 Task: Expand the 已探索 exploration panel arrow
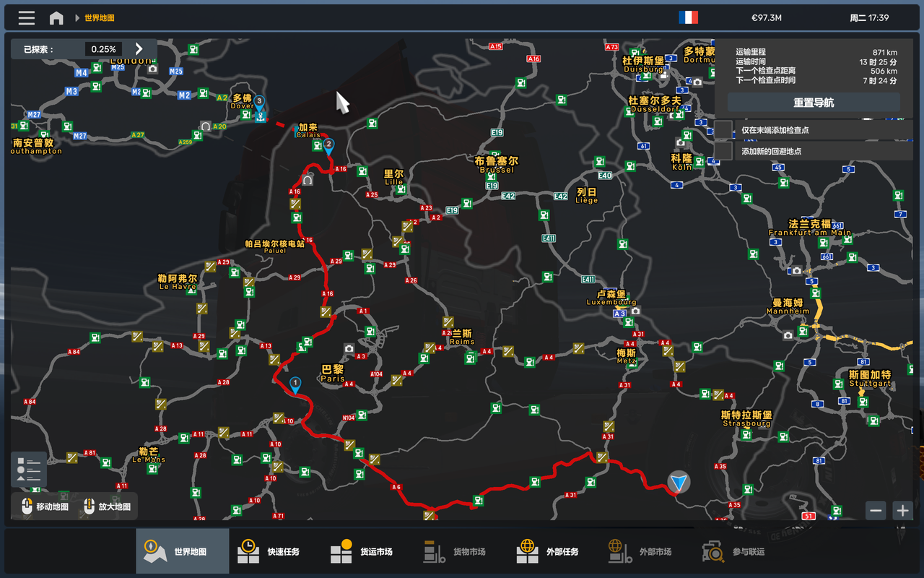139,49
